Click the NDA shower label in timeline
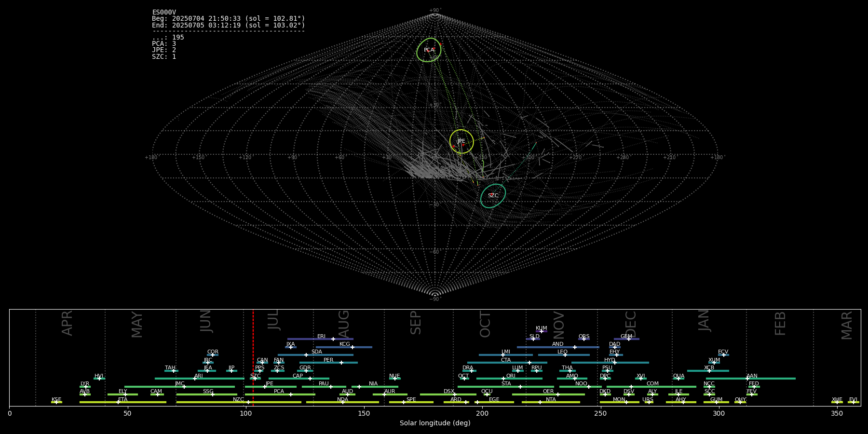Image resolution: width=868 pixels, height=434 pixels. coord(343,400)
